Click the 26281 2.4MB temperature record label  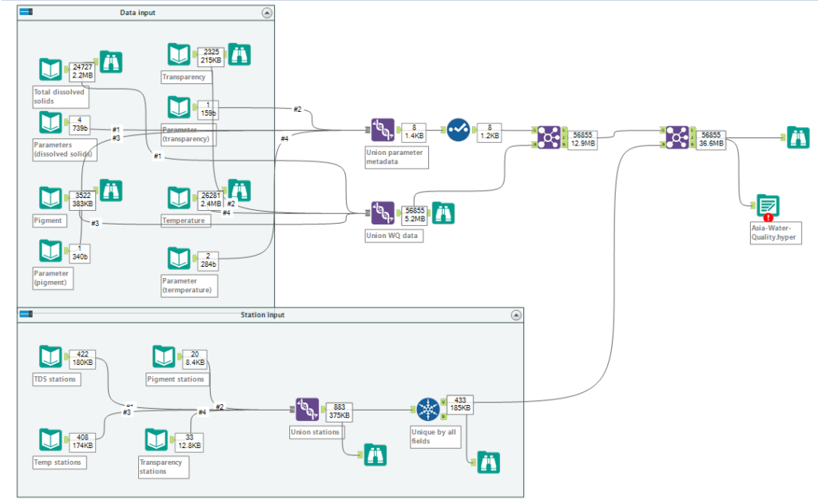[211, 200]
